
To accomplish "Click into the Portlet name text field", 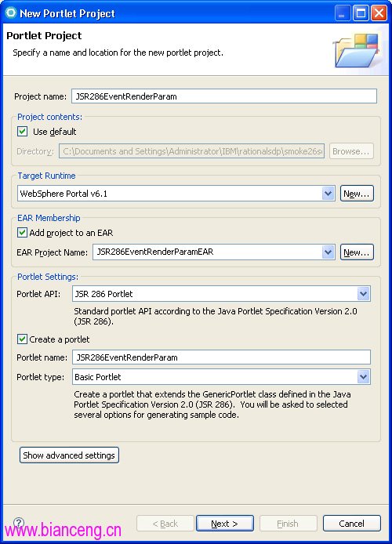I will click(221, 357).
